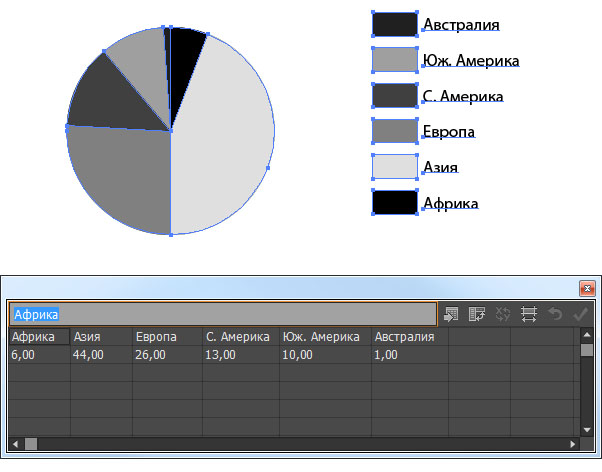Viewport: 602px width, 472px height.
Task: Apply data with the checkmark icon
Action: tap(580, 314)
